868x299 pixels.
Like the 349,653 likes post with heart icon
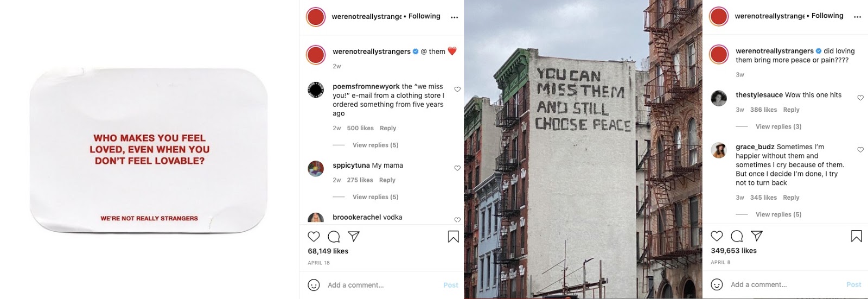click(717, 236)
